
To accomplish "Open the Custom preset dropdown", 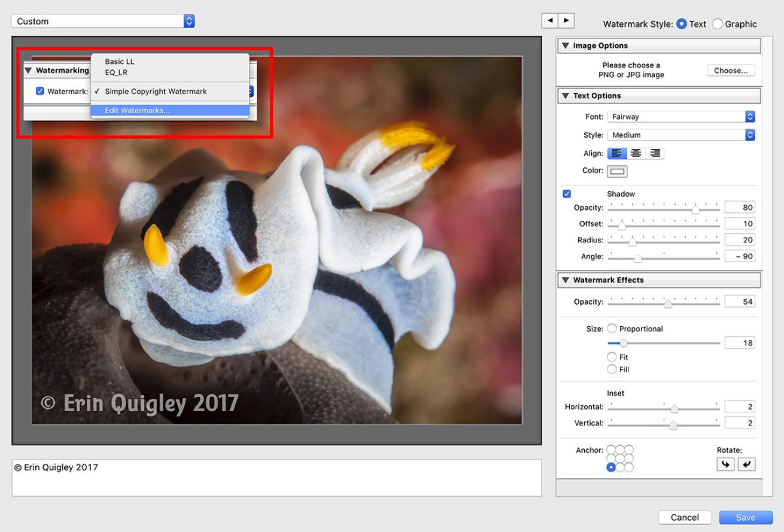I will point(103,21).
